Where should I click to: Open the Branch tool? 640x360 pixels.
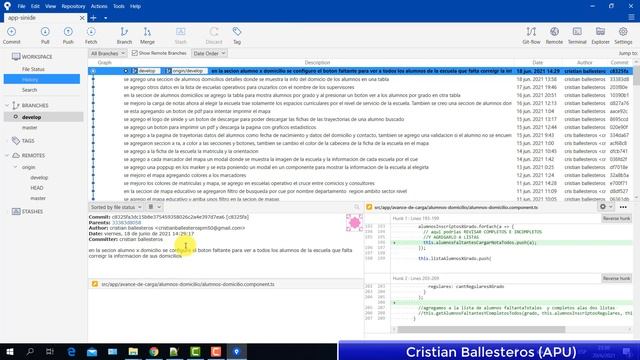(x=124, y=36)
